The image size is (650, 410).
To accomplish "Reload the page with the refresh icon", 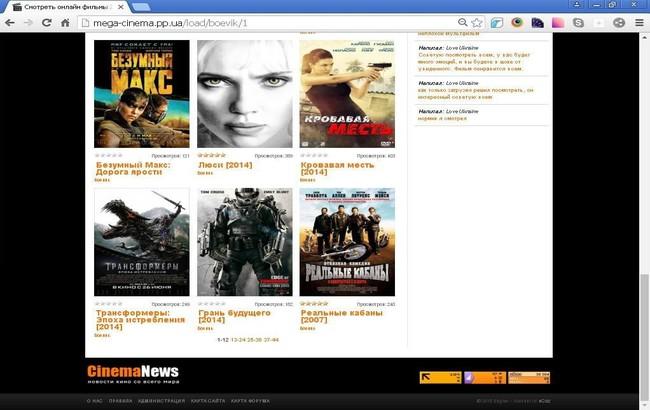I will pos(47,22).
